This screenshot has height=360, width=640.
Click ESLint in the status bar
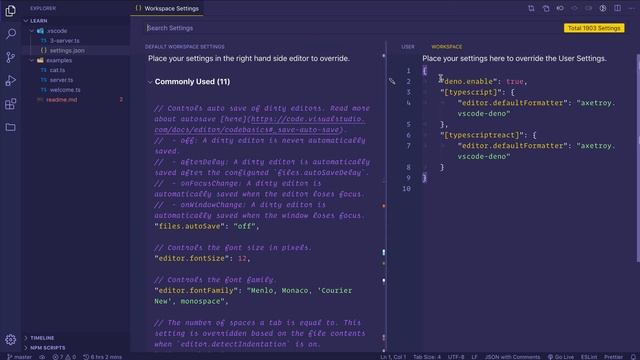[589, 357]
